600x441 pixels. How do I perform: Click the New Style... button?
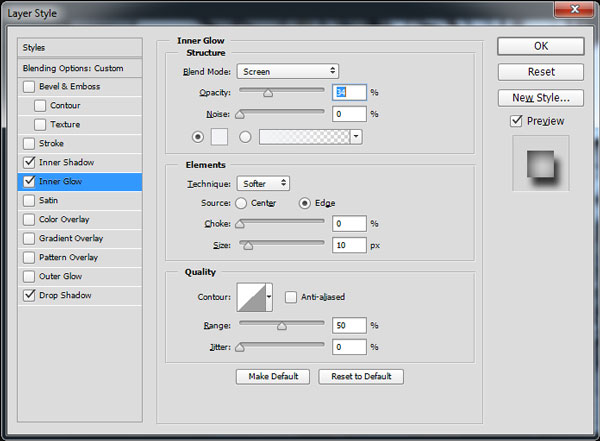click(x=541, y=98)
